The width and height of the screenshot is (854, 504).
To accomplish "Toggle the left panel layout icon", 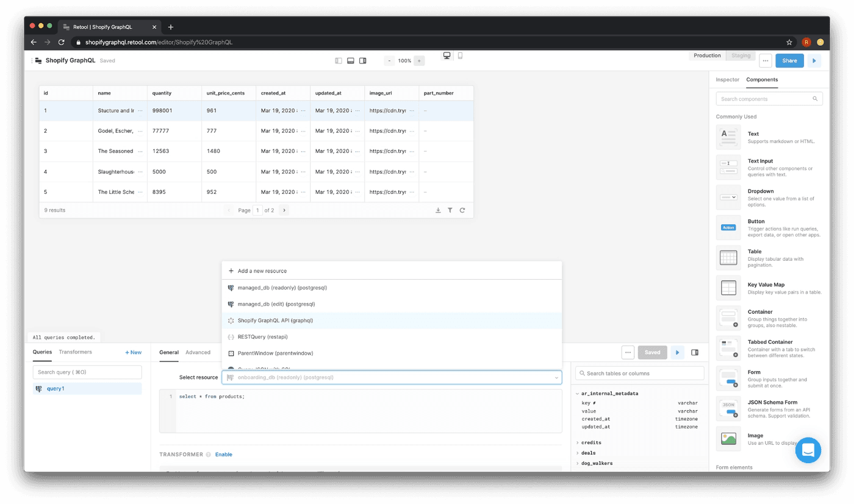I will [x=339, y=61].
